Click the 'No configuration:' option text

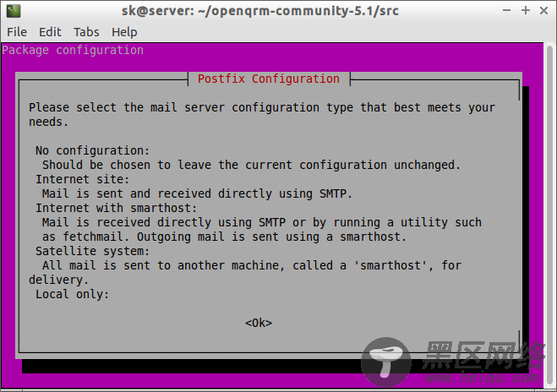92,150
